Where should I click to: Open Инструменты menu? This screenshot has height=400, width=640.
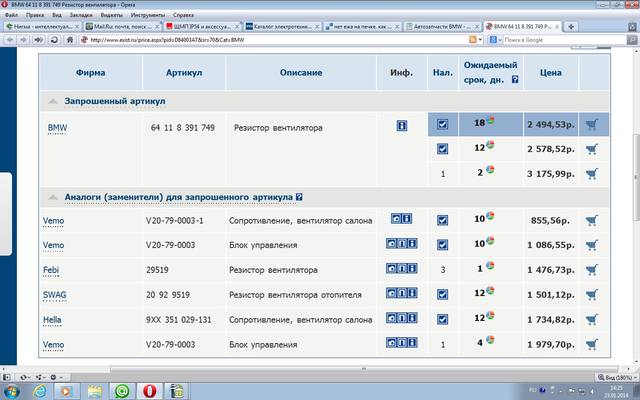(148, 15)
